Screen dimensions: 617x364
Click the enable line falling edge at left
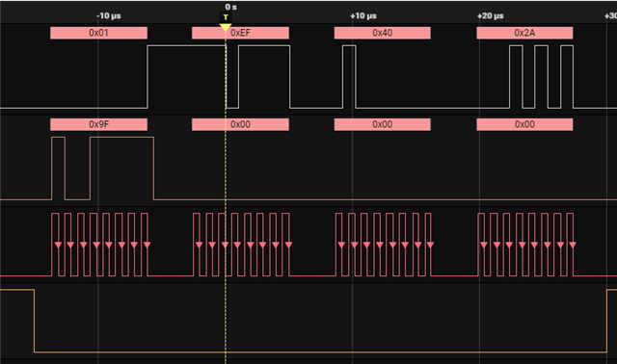(x=35, y=321)
